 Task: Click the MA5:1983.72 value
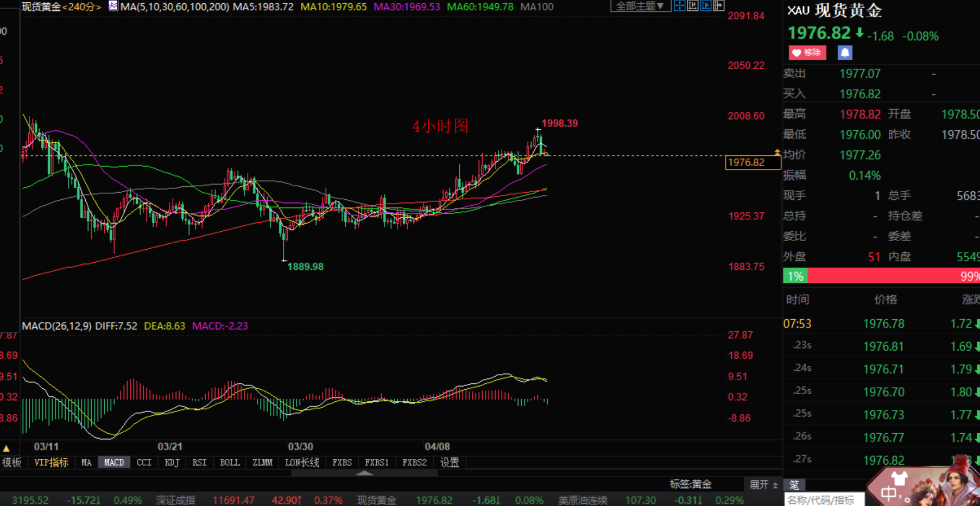click(263, 7)
